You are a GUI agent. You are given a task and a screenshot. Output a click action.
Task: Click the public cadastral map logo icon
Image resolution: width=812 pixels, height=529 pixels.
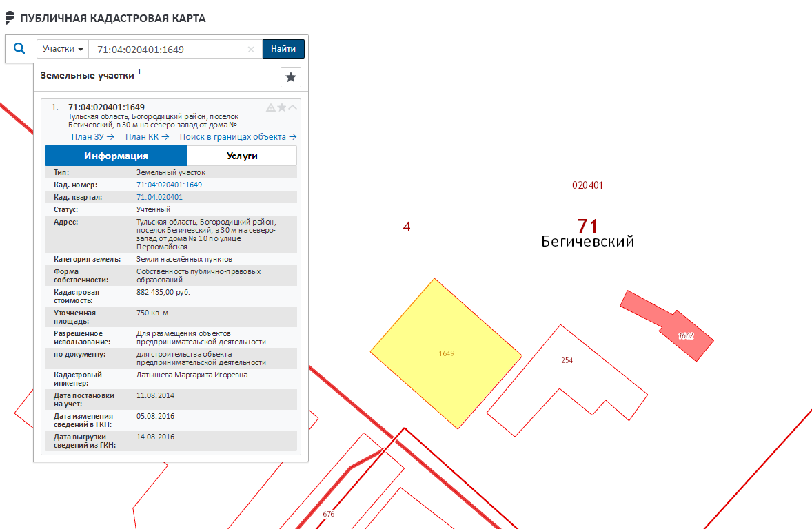10,18
